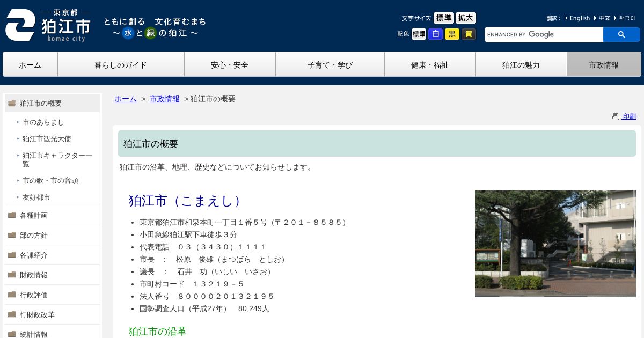Open 子育て・学び navigation tab
This screenshot has width=644, height=338.
[330, 64]
